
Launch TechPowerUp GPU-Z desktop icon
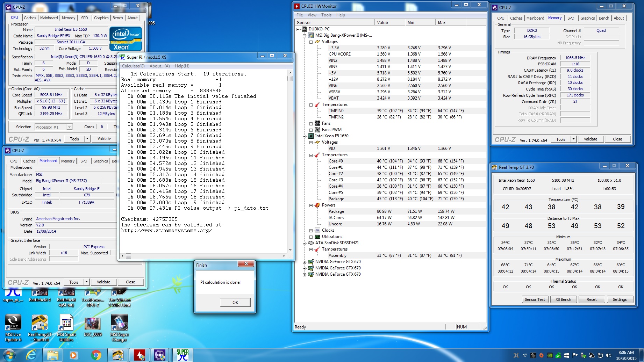click(x=93, y=298)
